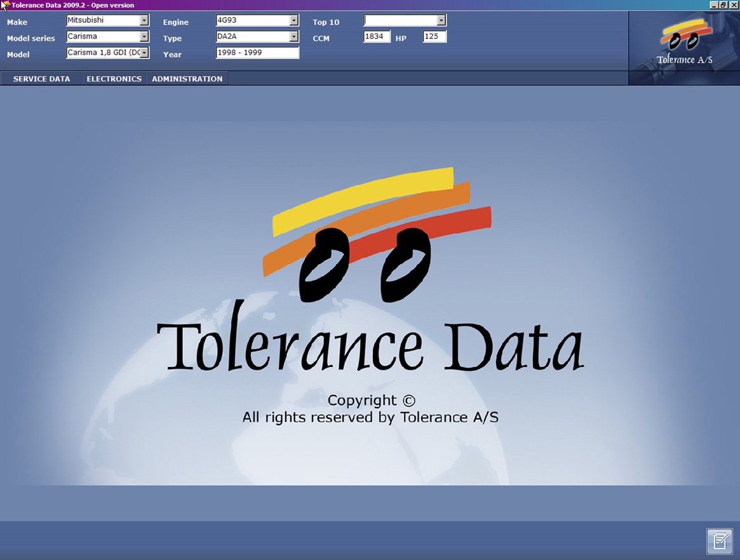Click the application icon in title bar

[5, 5]
